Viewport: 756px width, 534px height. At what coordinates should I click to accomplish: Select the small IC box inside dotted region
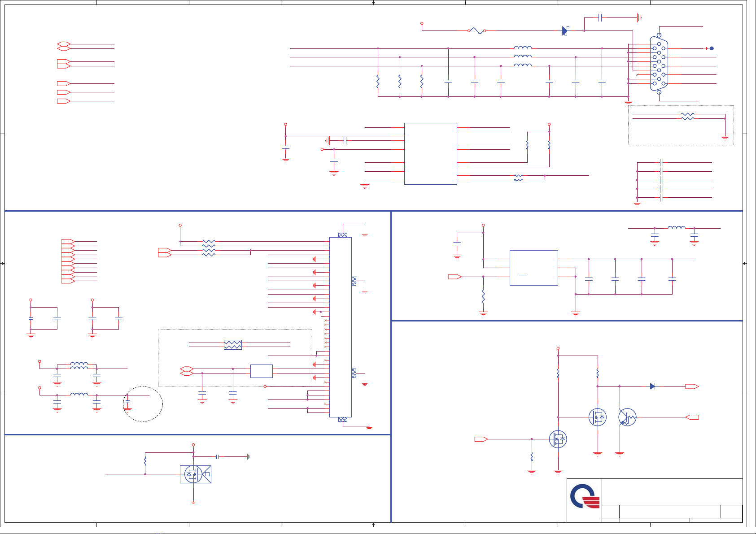tap(261, 371)
